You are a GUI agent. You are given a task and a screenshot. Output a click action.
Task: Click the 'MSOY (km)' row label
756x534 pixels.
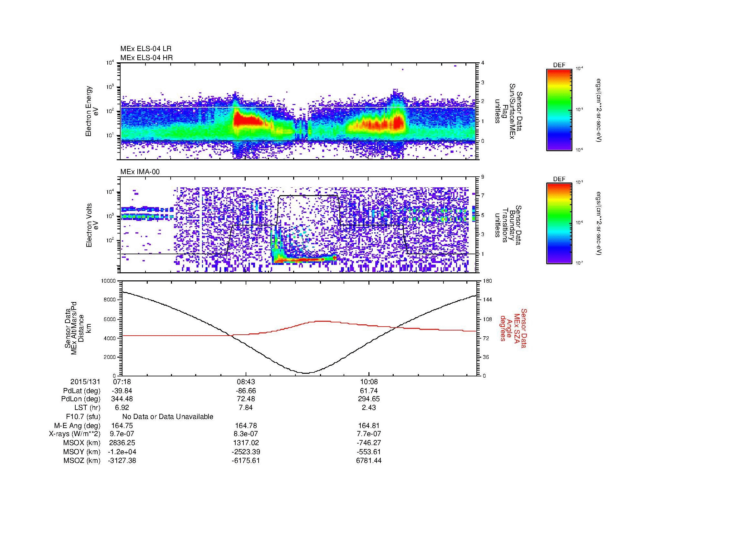82,452
